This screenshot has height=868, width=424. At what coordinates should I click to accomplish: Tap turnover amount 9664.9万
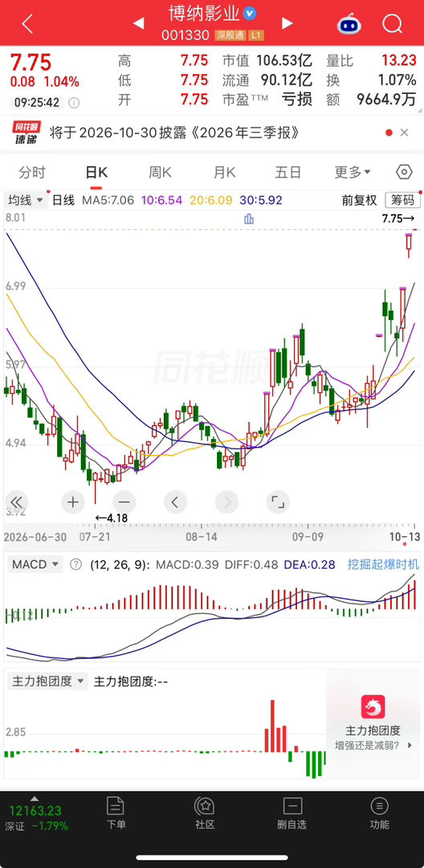click(386, 100)
